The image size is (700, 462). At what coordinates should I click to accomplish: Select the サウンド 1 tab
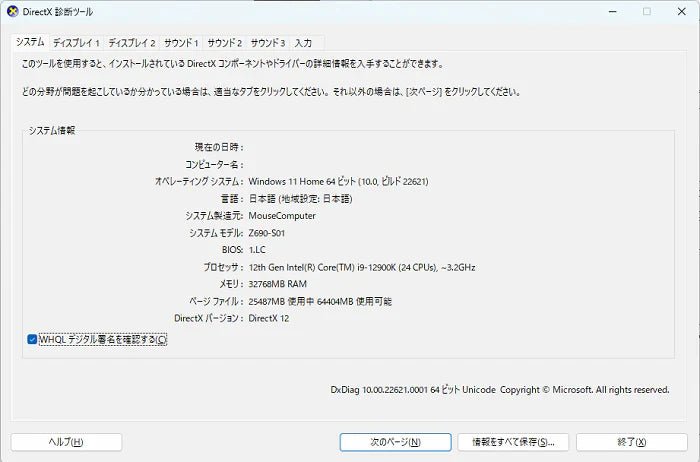(x=181, y=43)
